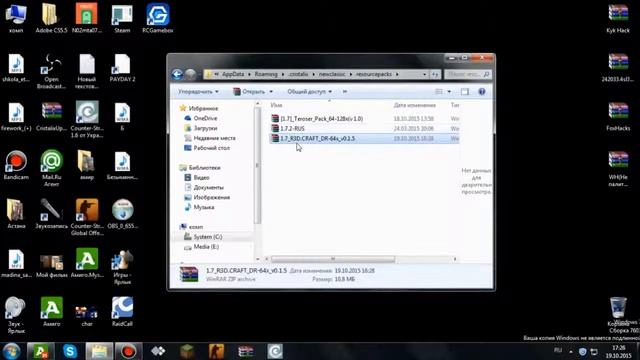Toggle the preview pane button
640x360 pixels.
(464, 91)
